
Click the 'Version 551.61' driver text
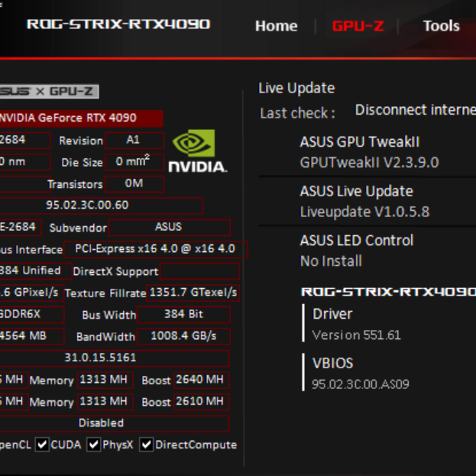coord(357,335)
